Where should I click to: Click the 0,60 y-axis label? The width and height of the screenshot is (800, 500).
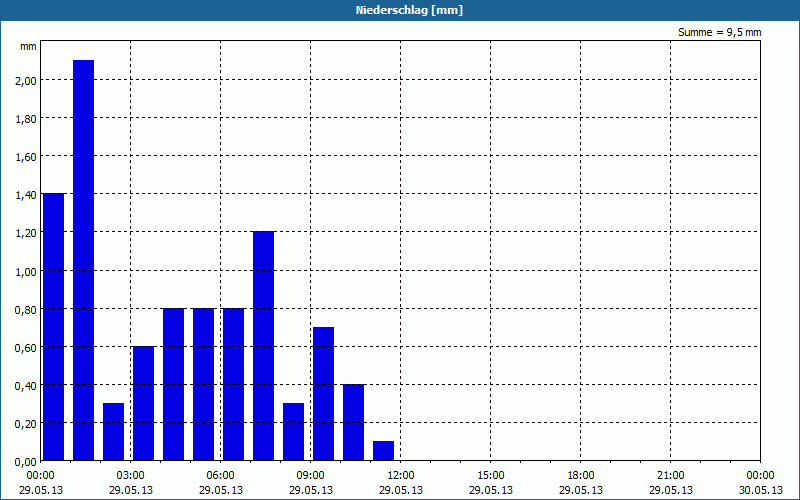pyautogui.click(x=26, y=347)
